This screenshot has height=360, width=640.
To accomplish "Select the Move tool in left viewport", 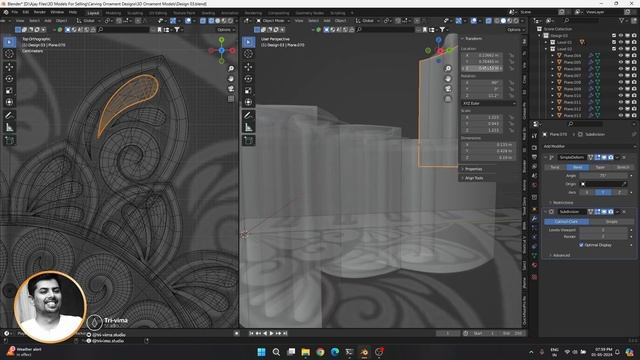I will [x=9, y=67].
